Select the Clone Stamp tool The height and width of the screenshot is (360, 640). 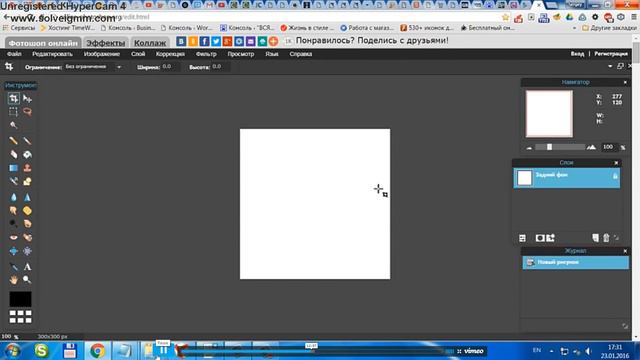27,168
